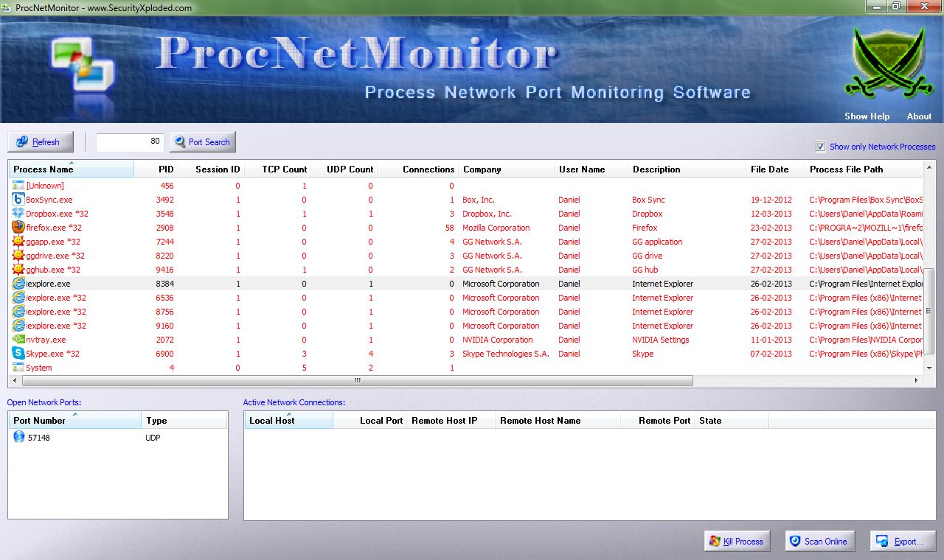
Task: Scan the selected process Online
Action: pyautogui.click(x=819, y=541)
